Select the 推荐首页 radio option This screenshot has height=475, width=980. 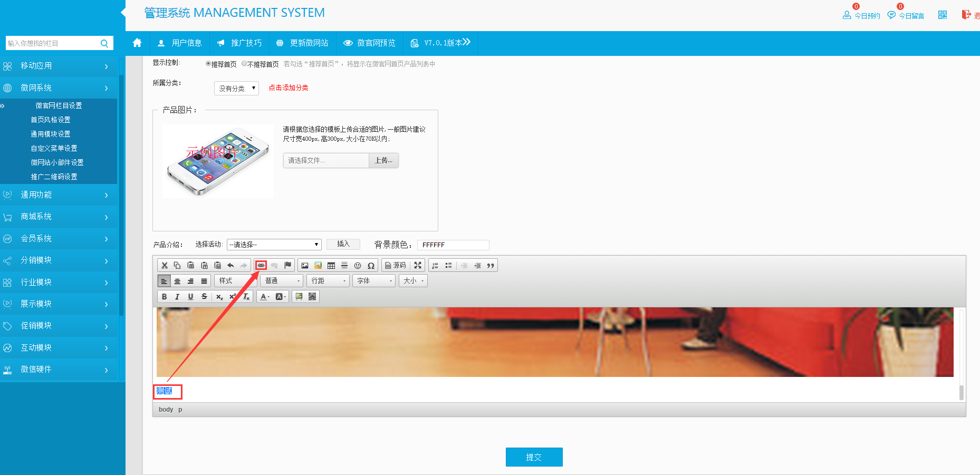point(208,64)
